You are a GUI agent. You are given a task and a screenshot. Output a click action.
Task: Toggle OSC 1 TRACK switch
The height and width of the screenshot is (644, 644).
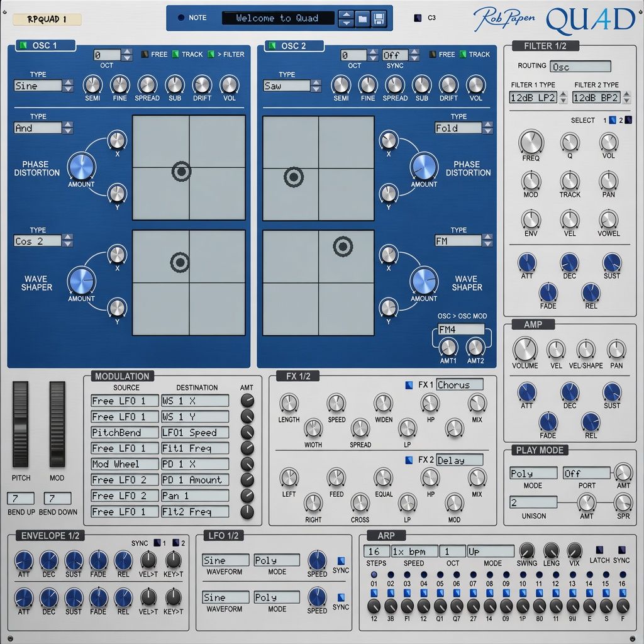click(x=175, y=54)
